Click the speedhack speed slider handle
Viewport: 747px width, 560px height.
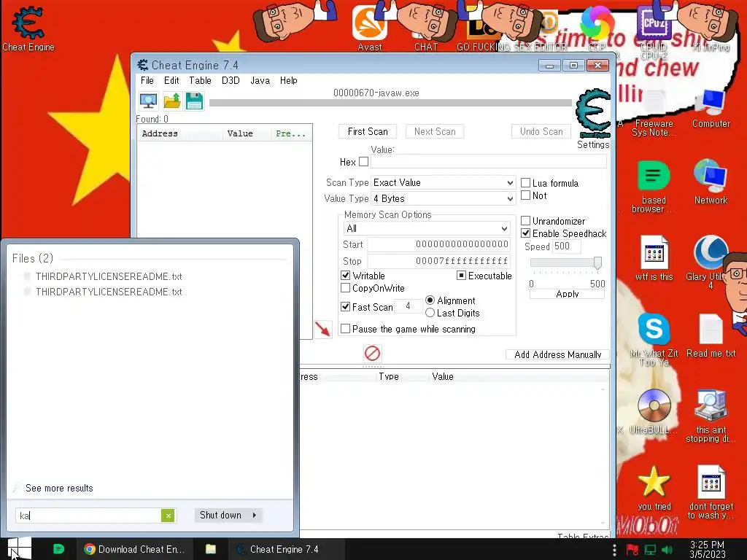coord(597,262)
